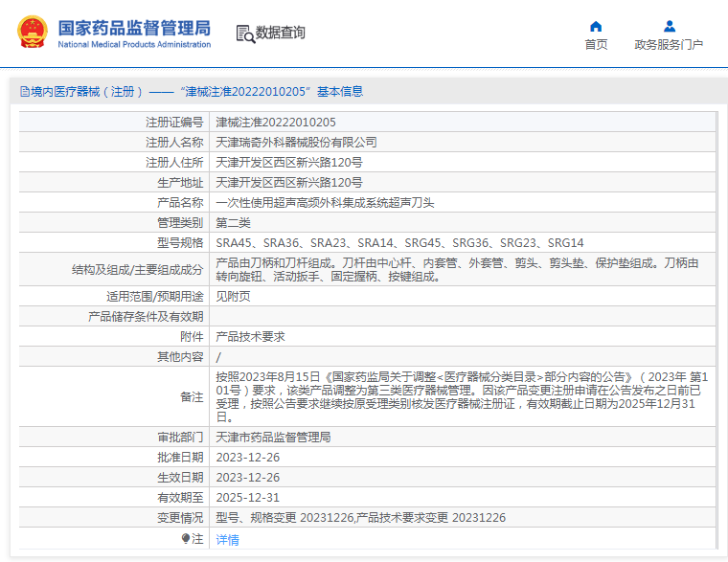This screenshot has height=562, width=728.
Task: Click the 生产地址 label cell
Action: (114, 182)
